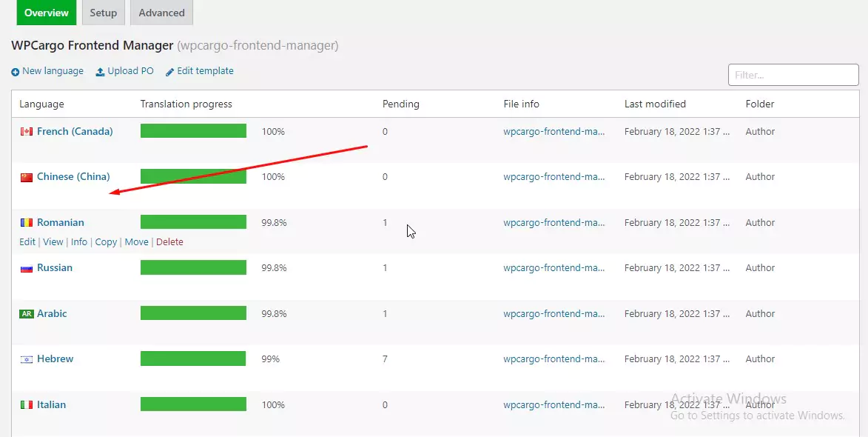The height and width of the screenshot is (437, 868).
Task: Click the Hebrew translation progress bar
Action: 193,359
